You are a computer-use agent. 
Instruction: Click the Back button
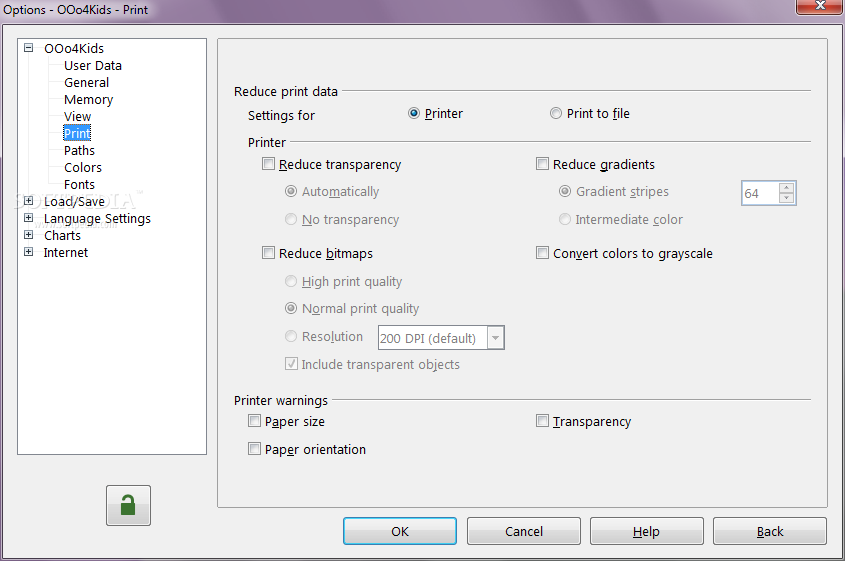point(770,531)
